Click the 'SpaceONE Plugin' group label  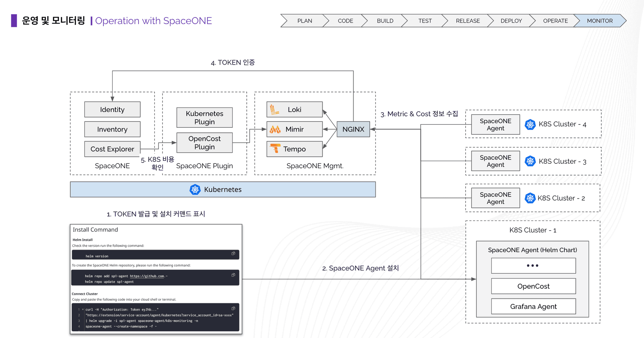pos(204,166)
